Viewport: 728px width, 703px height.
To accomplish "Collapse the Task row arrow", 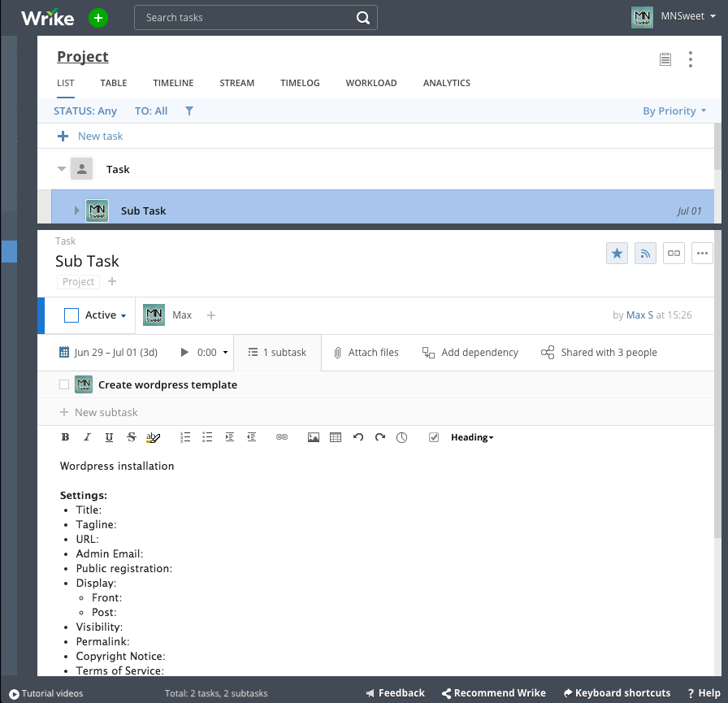I will point(61,169).
